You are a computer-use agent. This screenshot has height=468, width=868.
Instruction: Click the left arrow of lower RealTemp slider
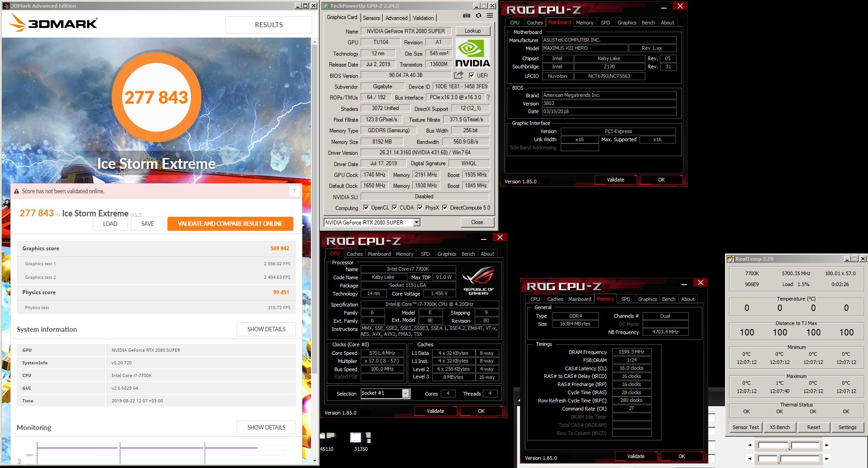pos(749,459)
